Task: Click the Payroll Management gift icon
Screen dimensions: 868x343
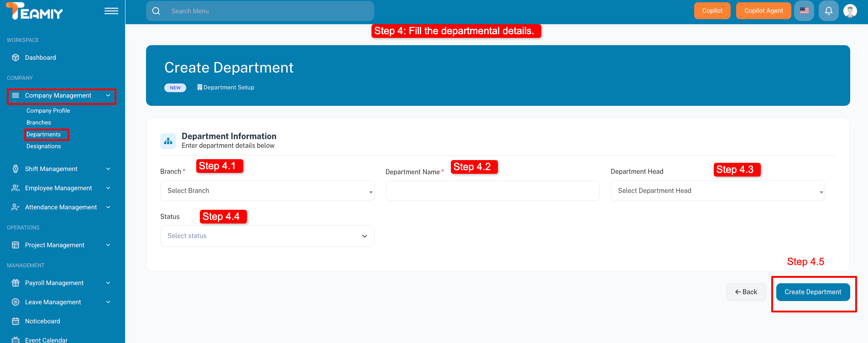Action: [x=16, y=283]
